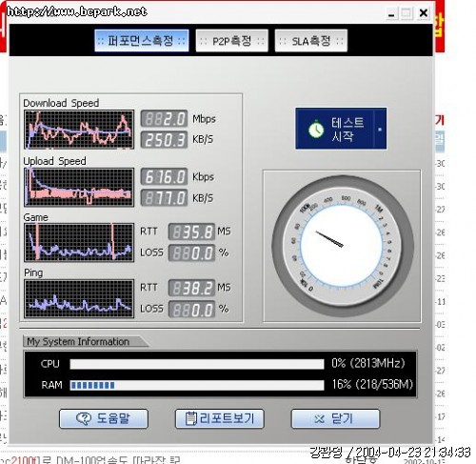Click the 0% (2813MHz) CPU text
The height and width of the screenshot is (464, 476).
pyautogui.click(x=368, y=363)
